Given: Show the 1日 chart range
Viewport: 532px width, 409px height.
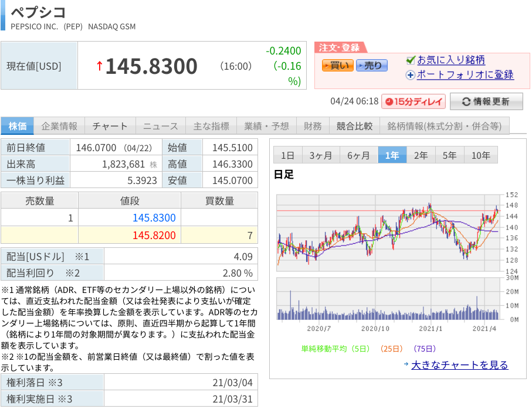Looking at the screenshot, I should coord(287,155).
